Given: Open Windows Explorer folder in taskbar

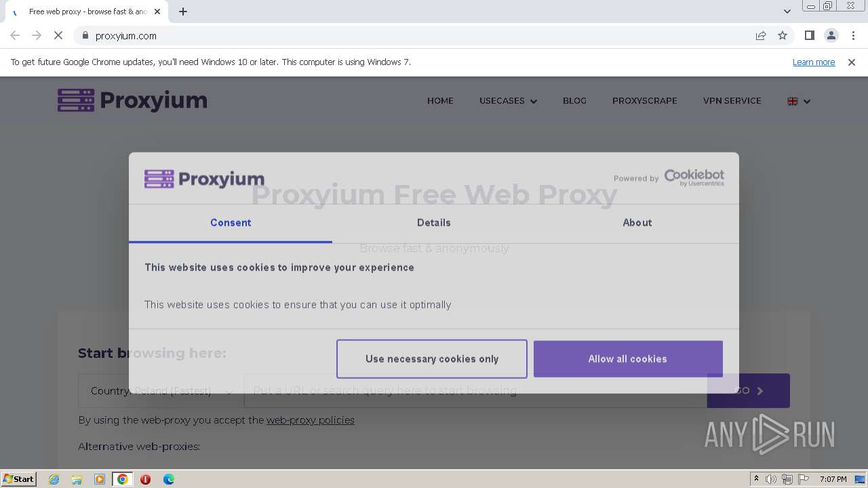Looking at the screenshot, I should (x=77, y=479).
